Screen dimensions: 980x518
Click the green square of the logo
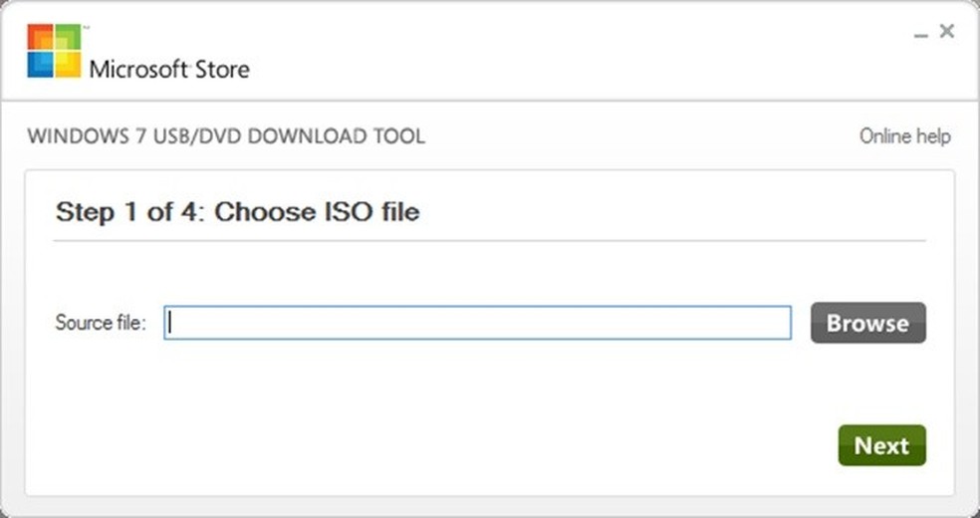pyautogui.click(x=68, y=37)
